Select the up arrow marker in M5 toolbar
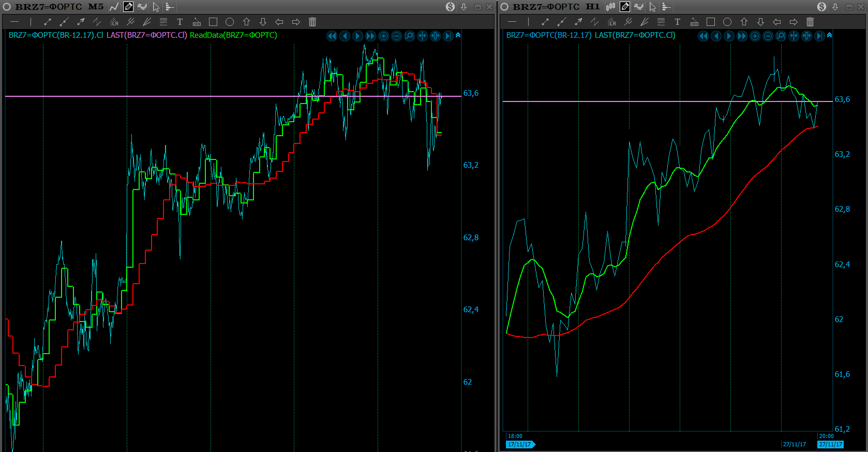The height and width of the screenshot is (452, 868). (246, 22)
